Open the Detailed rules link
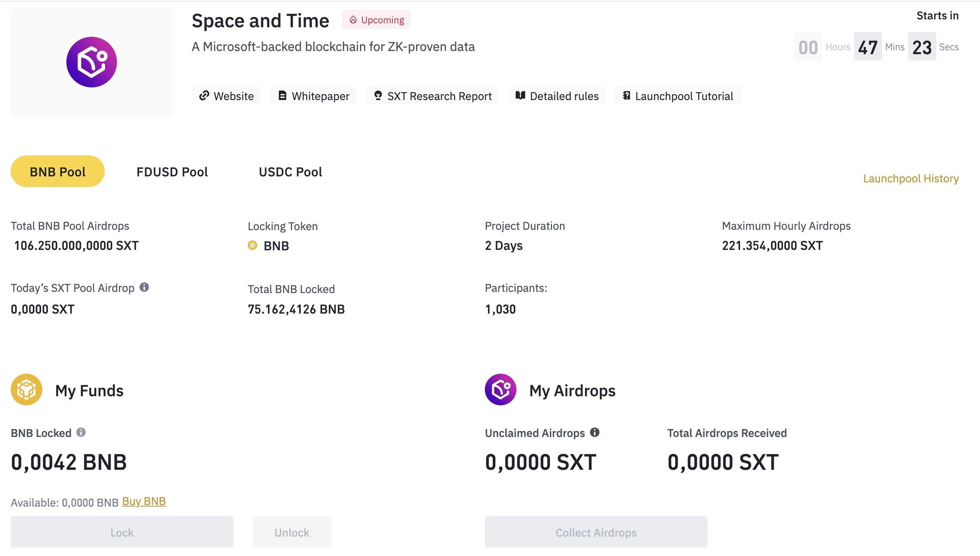 point(556,96)
